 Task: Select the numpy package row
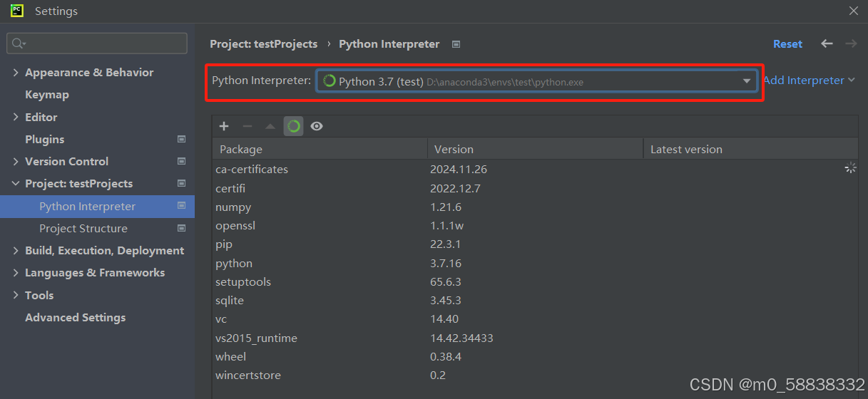pyautogui.click(x=535, y=207)
